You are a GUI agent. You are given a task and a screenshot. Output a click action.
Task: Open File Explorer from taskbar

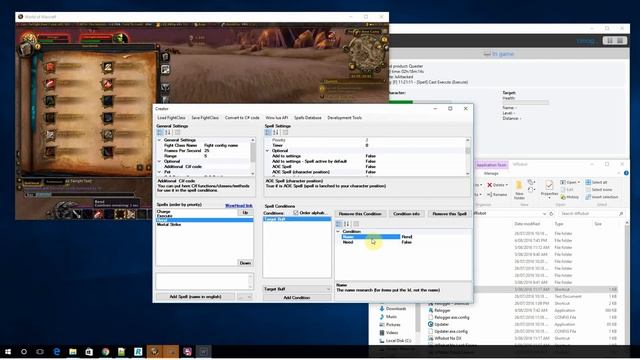(x=73, y=351)
